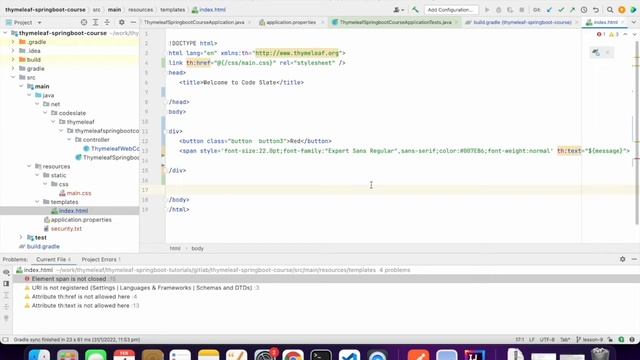The image size is (640, 360).
Task: Click the Build project hammer icon
Action: click(415, 10)
